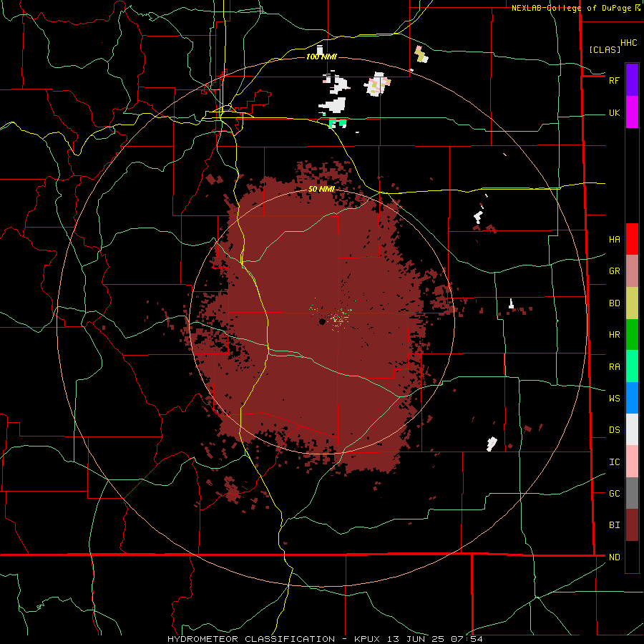This screenshot has width=644, height=644.
Task: Click the HA legend label
Action: (614, 240)
